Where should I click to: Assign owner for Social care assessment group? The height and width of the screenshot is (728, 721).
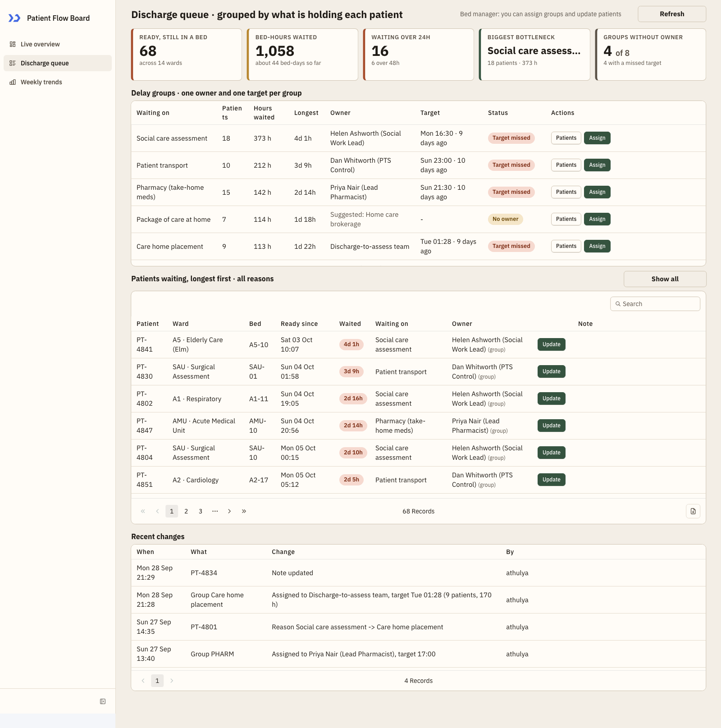point(597,138)
